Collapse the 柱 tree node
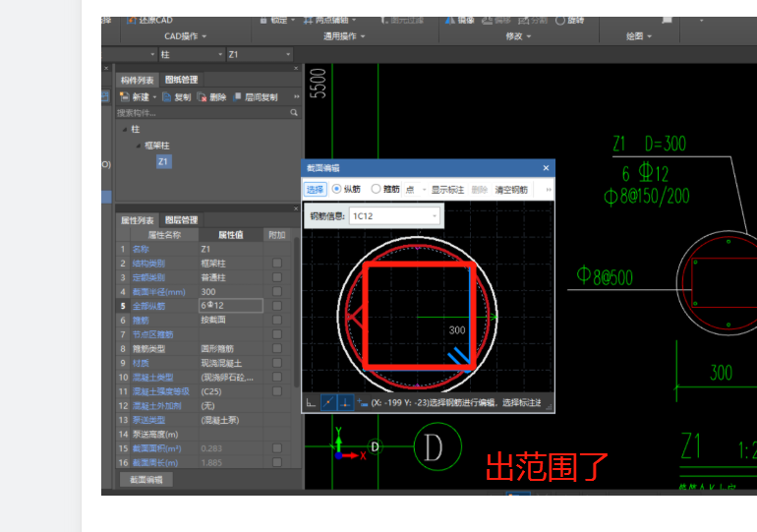757x532 pixels. coord(125,130)
